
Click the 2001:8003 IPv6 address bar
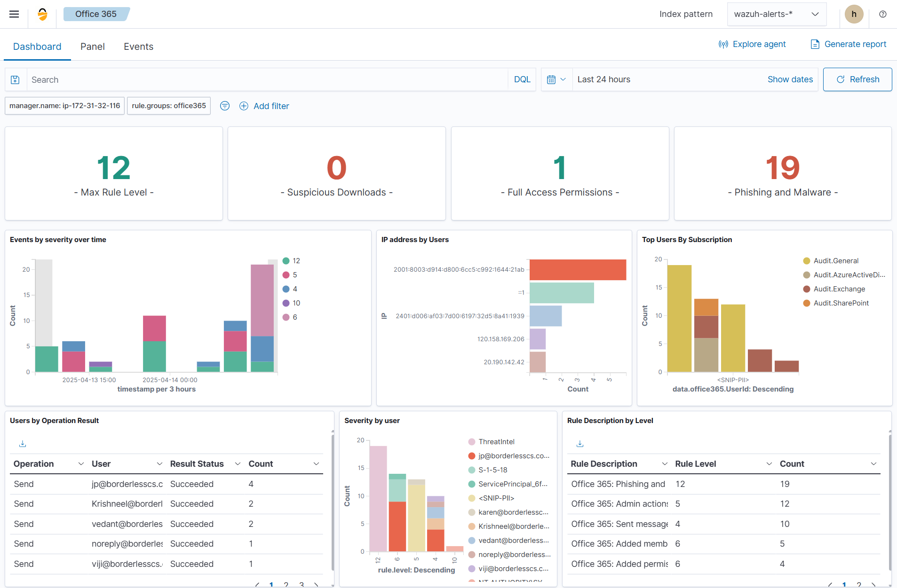pos(578,270)
